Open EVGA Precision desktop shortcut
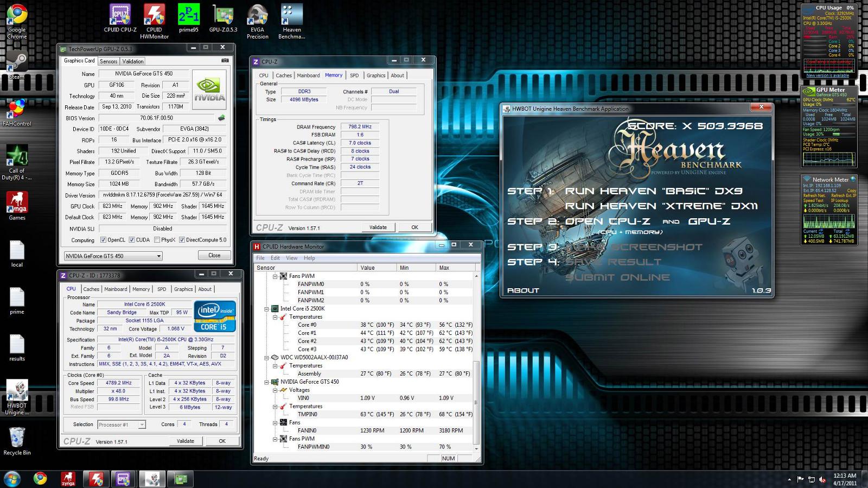 pyautogui.click(x=257, y=22)
